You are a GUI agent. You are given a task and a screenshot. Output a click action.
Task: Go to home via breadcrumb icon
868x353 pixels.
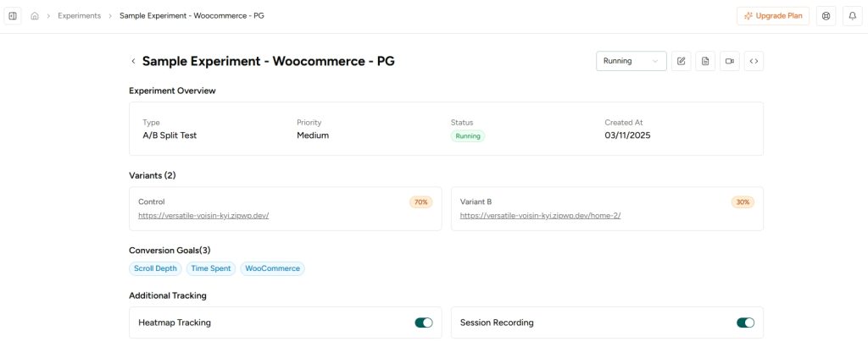[x=35, y=16]
